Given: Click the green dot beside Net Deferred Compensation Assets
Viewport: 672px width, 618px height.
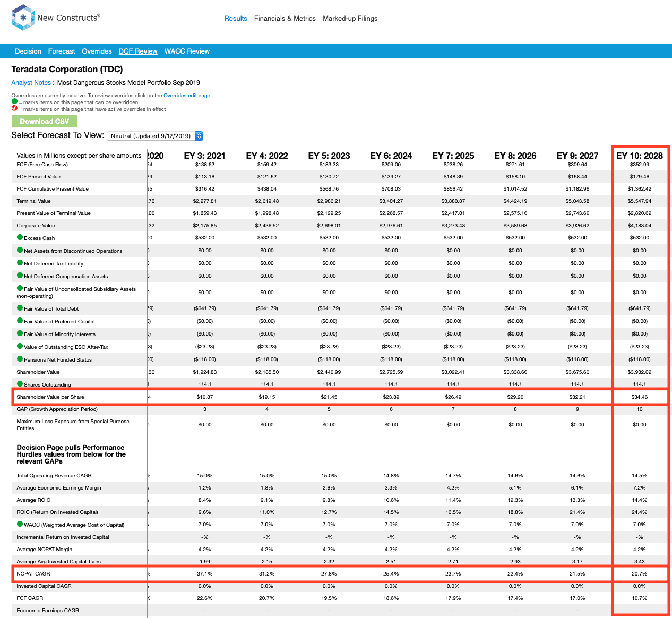Looking at the screenshot, I should (20, 276).
